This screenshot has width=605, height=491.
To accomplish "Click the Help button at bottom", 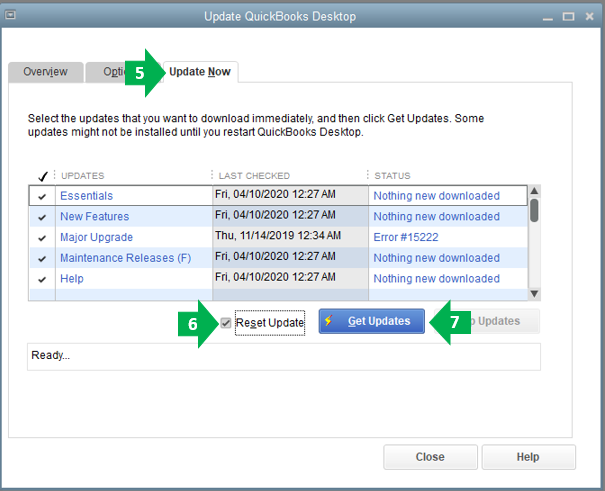I will tap(528, 457).
